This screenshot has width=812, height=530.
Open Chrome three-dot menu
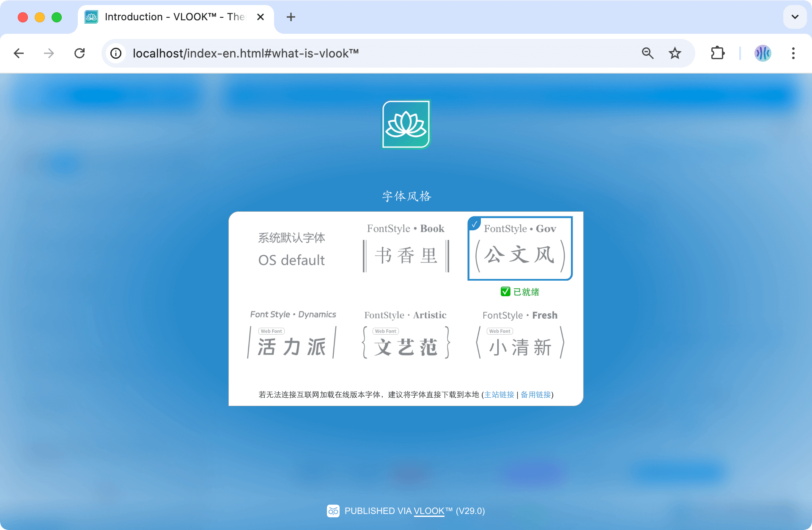793,53
